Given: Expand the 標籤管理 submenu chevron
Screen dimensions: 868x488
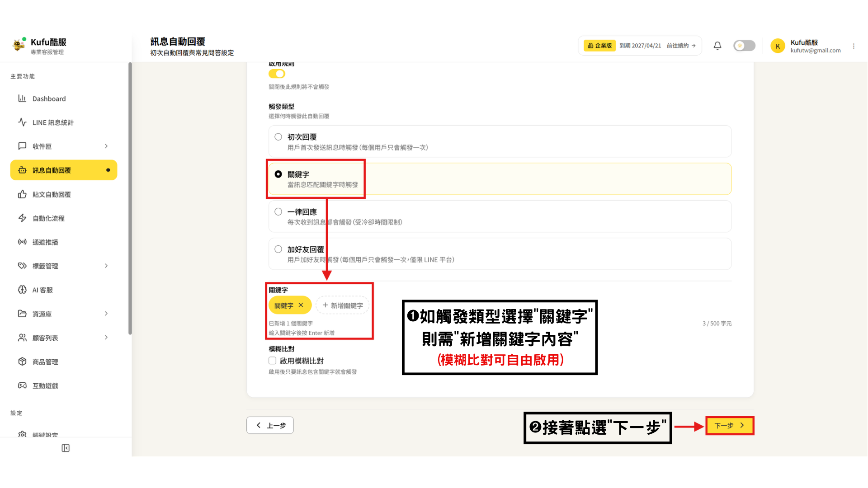Looking at the screenshot, I should (x=106, y=266).
